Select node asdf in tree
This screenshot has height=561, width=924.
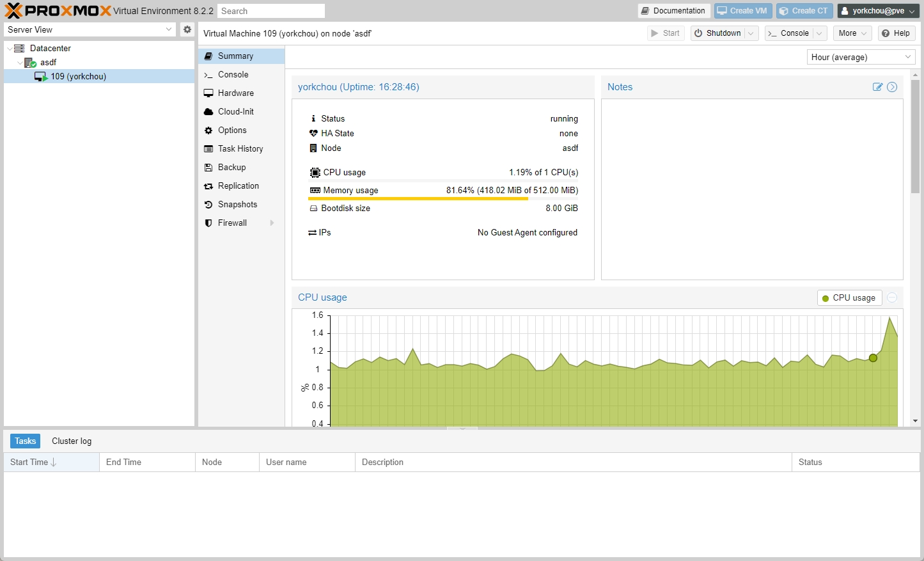click(x=48, y=63)
